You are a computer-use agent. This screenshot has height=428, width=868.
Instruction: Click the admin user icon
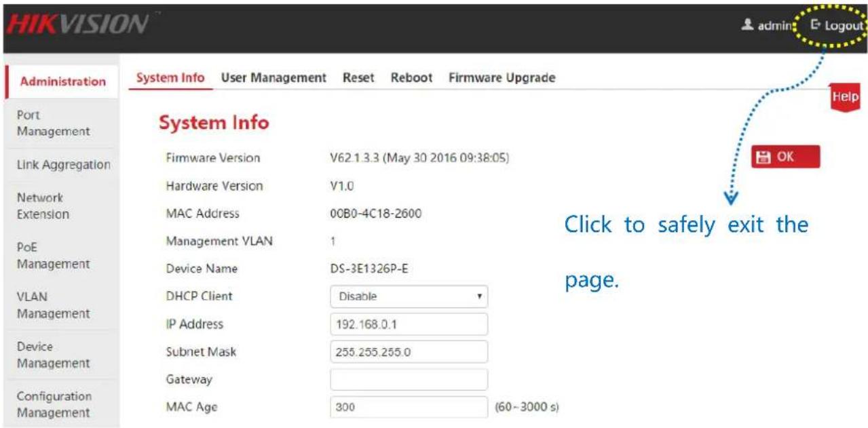click(x=747, y=26)
